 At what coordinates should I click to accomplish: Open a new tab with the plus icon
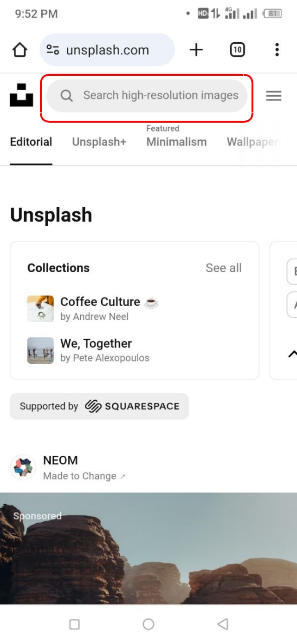pos(196,50)
